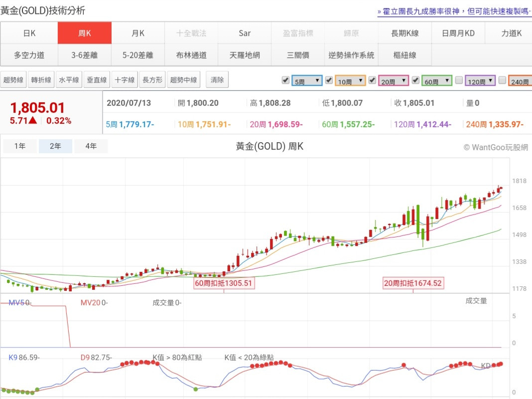Select the 轉折線 drawing tool
Viewport: 532px width, 399px height.
tap(41, 80)
